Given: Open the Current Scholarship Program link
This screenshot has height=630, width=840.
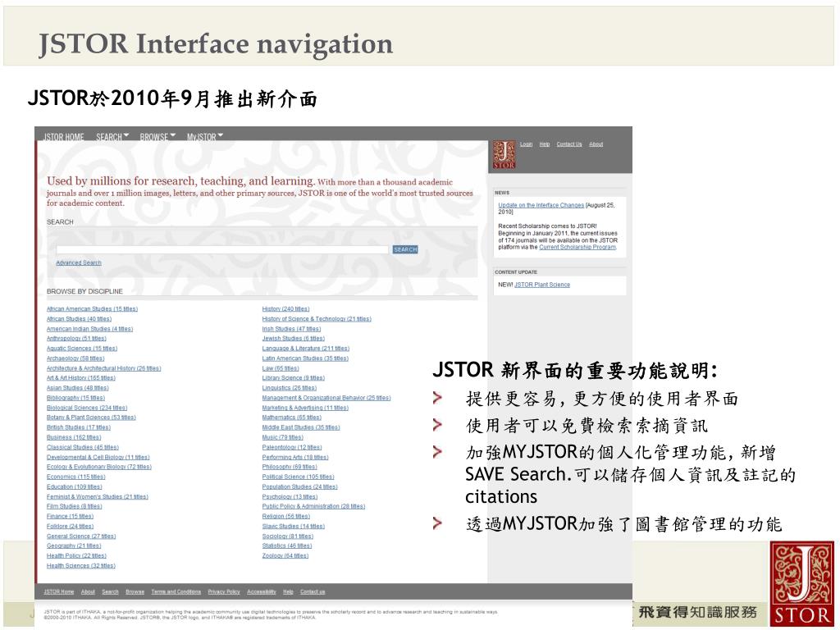Looking at the screenshot, I should (x=577, y=247).
